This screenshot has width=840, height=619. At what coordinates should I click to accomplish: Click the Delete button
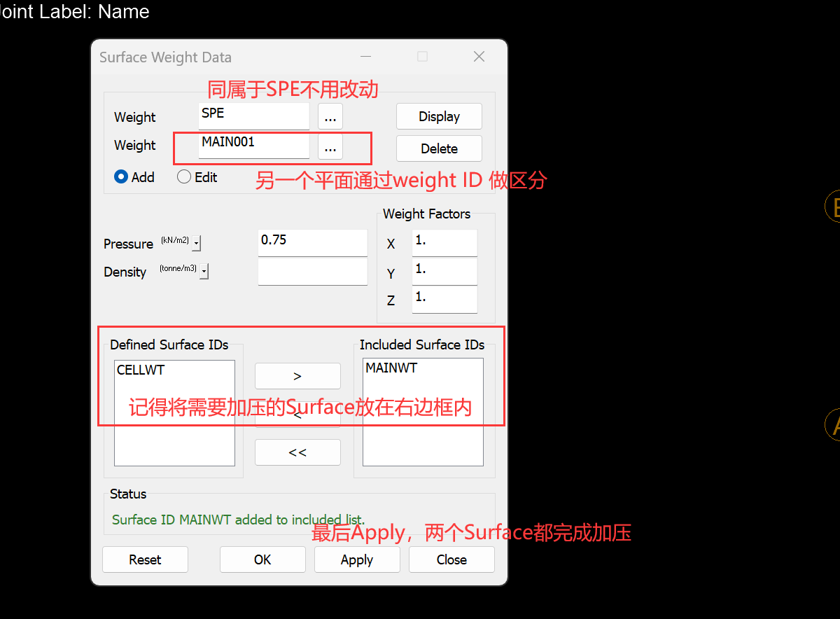pyautogui.click(x=439, y=148)
